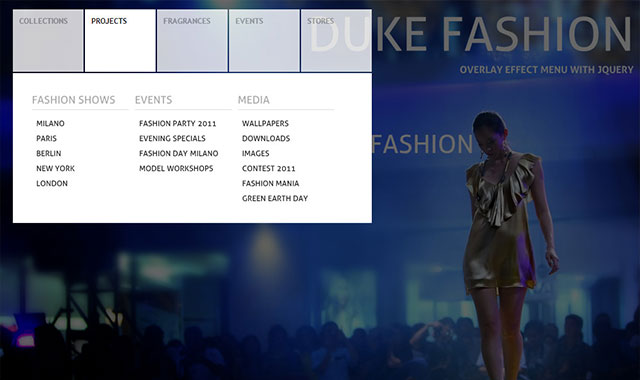Select Berlin under Fashion Shows
The height and width of the screenshot is (380, 640).
(x=49, y=153)
